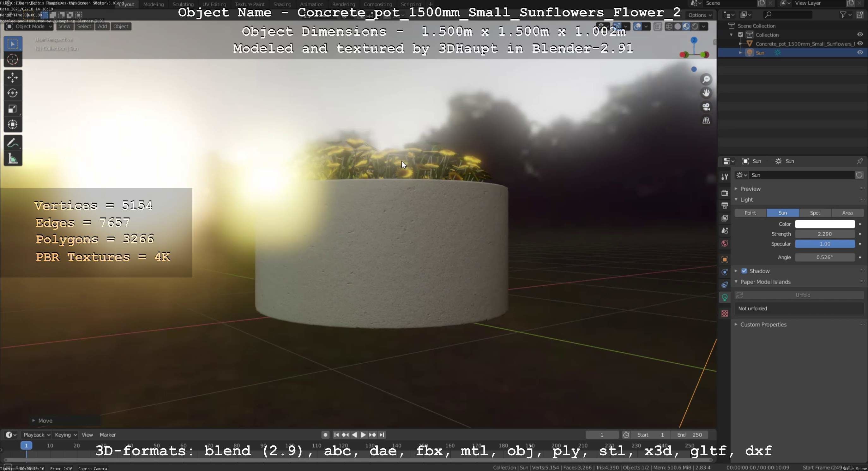Open the Physics properties tab
The height and width of the screenshot is (471, 868).
[x=725, y=272]
